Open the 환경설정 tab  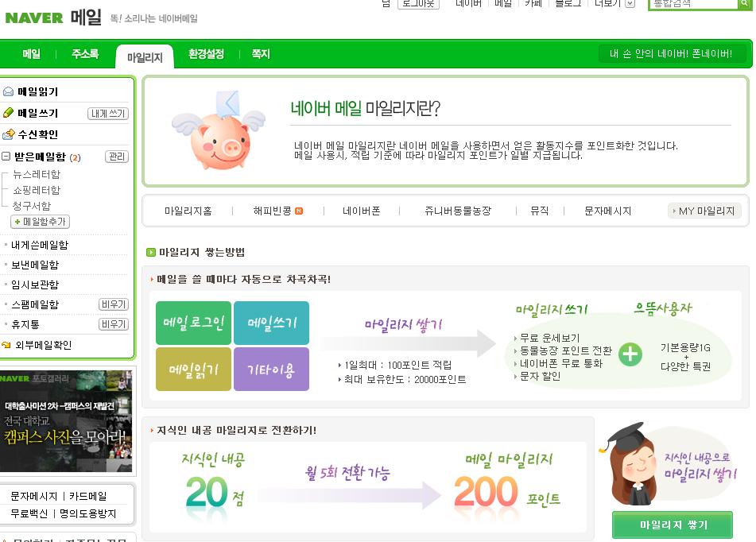coord(206,54)
